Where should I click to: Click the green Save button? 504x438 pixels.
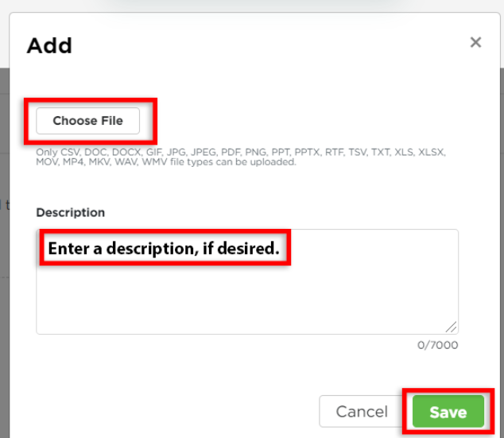tap(448, 412)
